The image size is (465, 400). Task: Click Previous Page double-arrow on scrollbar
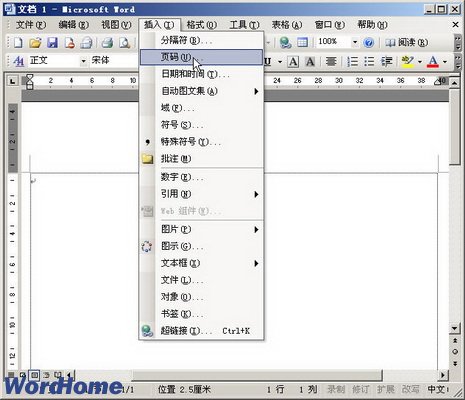[455, 341]
